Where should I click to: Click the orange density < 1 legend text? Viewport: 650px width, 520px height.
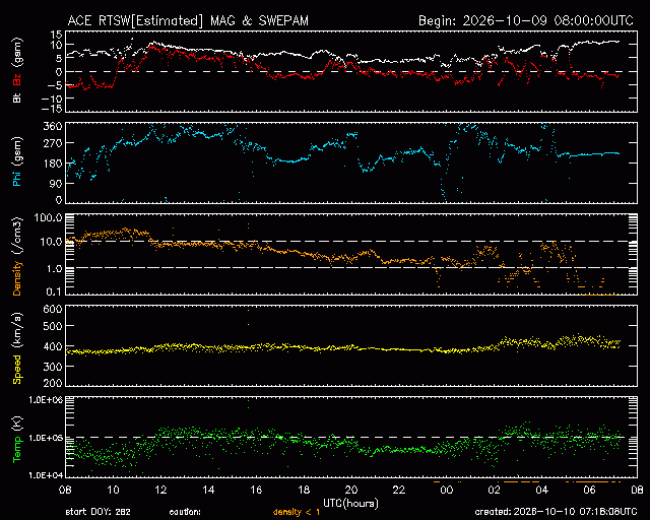click(297, 512)
